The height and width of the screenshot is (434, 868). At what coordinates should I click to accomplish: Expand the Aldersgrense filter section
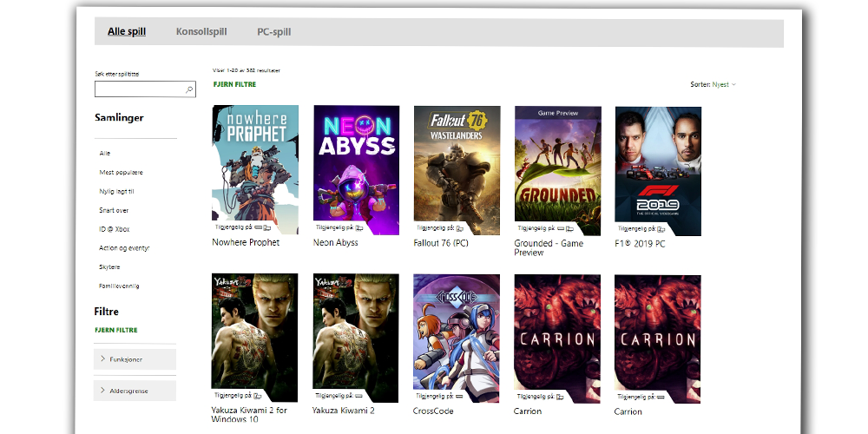(135, 391)
